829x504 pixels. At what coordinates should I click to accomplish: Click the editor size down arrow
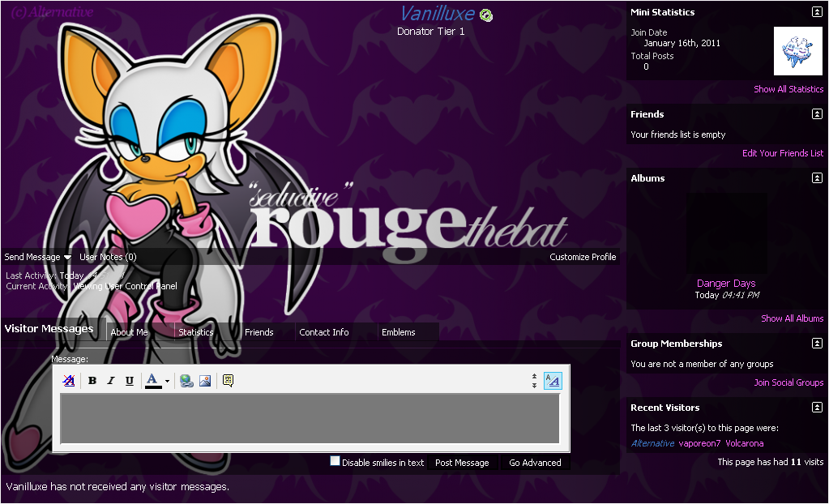click(x=534, y=386)
